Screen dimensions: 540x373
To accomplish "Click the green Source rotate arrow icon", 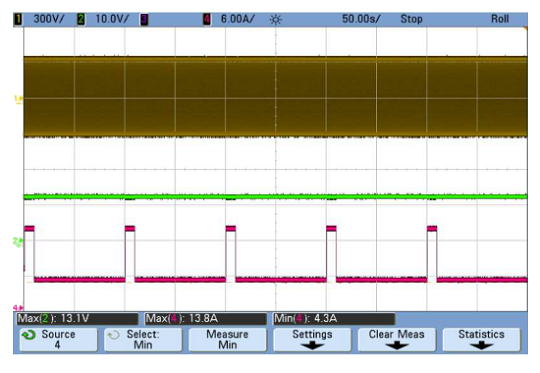I will pos(29,335).
